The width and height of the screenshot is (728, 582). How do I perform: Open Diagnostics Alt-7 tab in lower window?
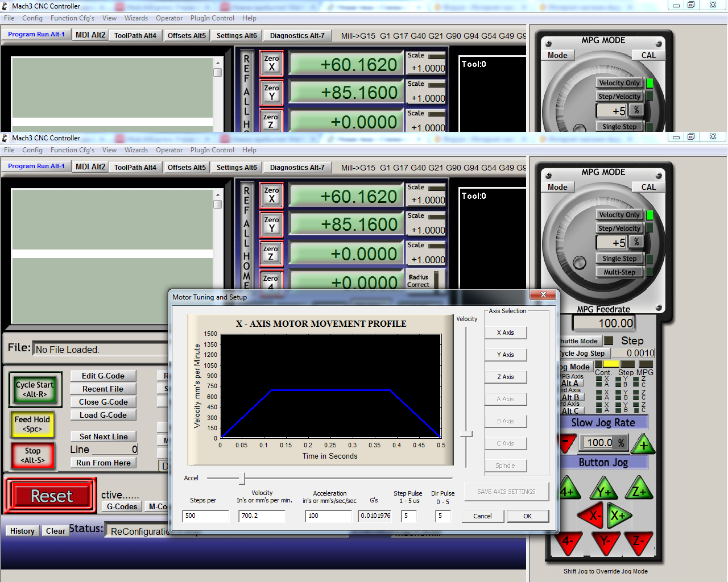[297, 168]
